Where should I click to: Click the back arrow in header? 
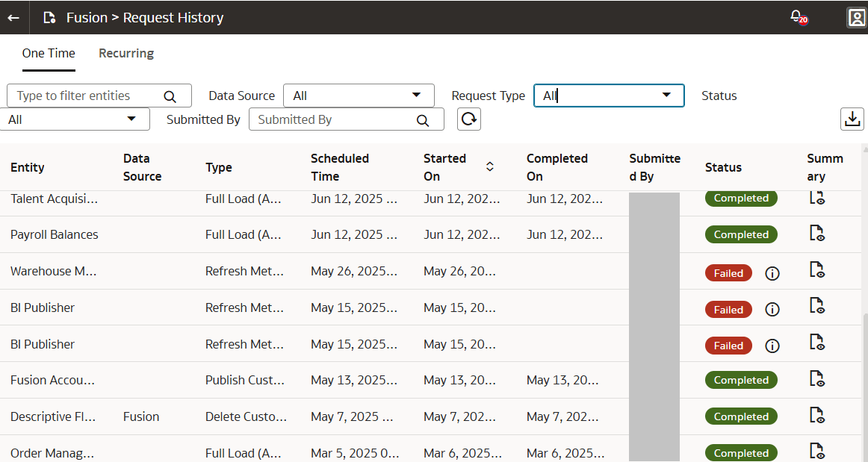click(13, 17)
